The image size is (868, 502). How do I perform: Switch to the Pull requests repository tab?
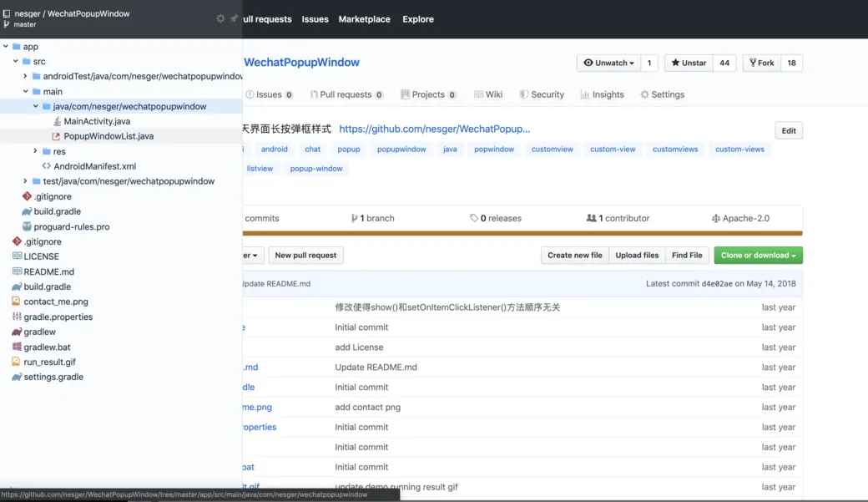346,94
